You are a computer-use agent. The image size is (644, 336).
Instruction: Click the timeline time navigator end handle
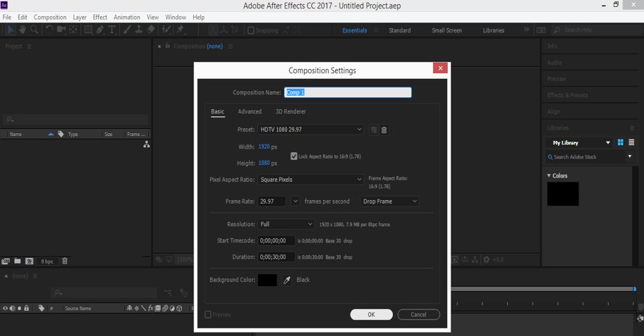pyautogui.click(x=635, y=289)
